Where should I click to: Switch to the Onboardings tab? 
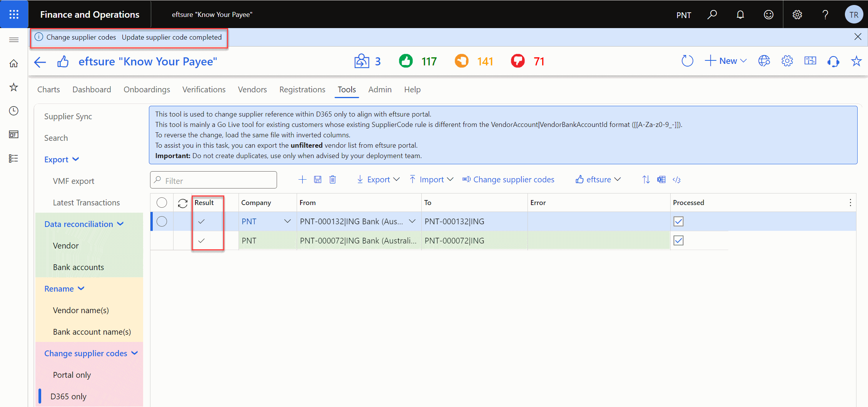click(x=147, y=90)
